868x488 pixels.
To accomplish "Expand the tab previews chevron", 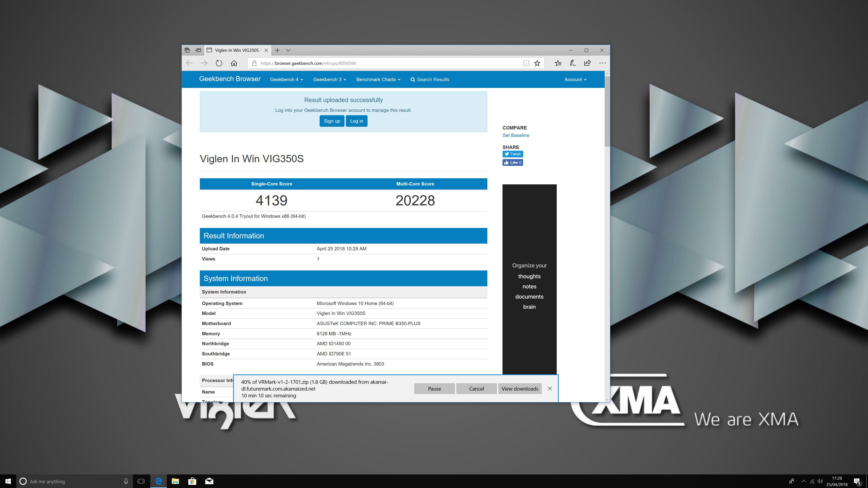I will 288,50.
